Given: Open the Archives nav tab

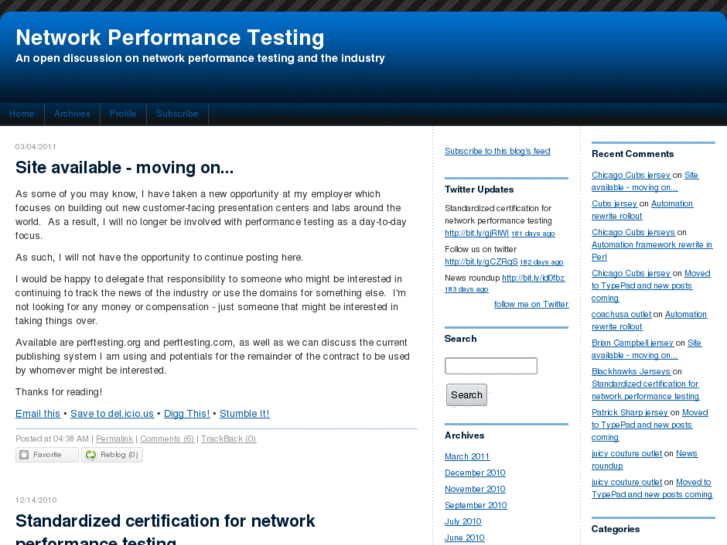Looking at the screenshot, I should point(72,114).
